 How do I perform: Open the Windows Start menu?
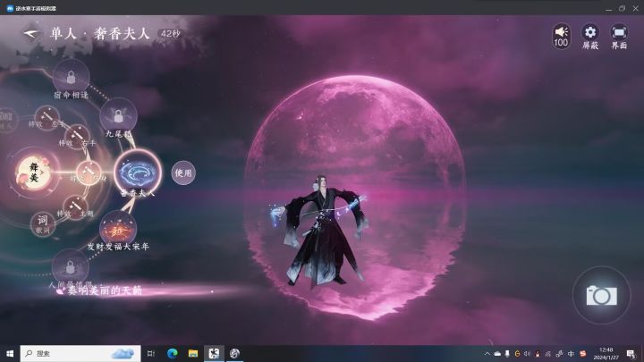[x=10, y=353]
